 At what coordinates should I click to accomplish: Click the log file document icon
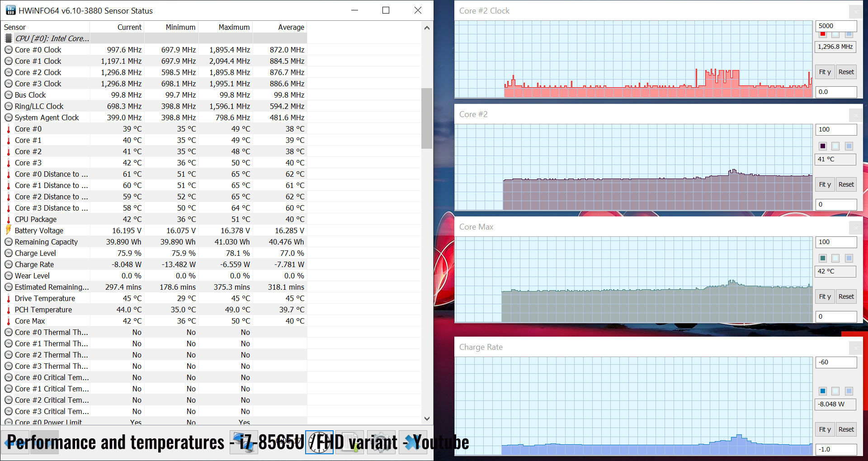[x=349, y=442]
